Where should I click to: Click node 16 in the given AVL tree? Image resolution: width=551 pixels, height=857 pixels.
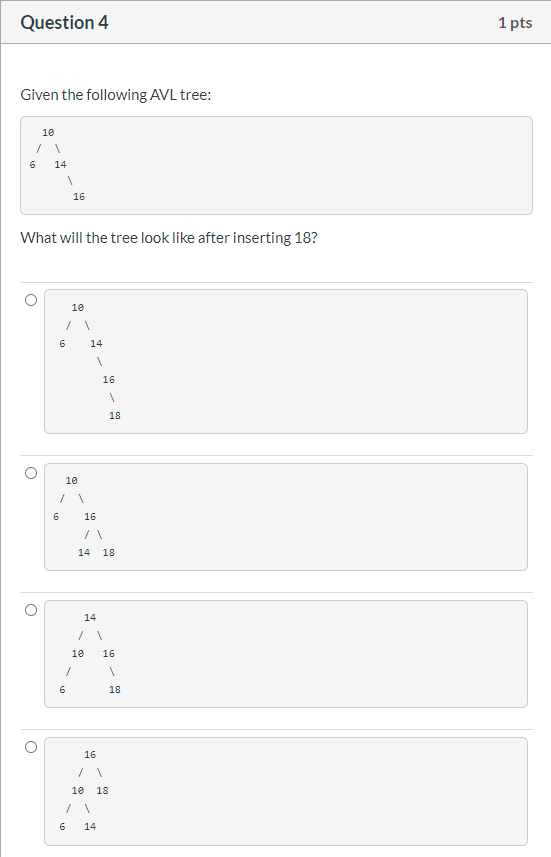pyautogui.click(x=79, y=197)
